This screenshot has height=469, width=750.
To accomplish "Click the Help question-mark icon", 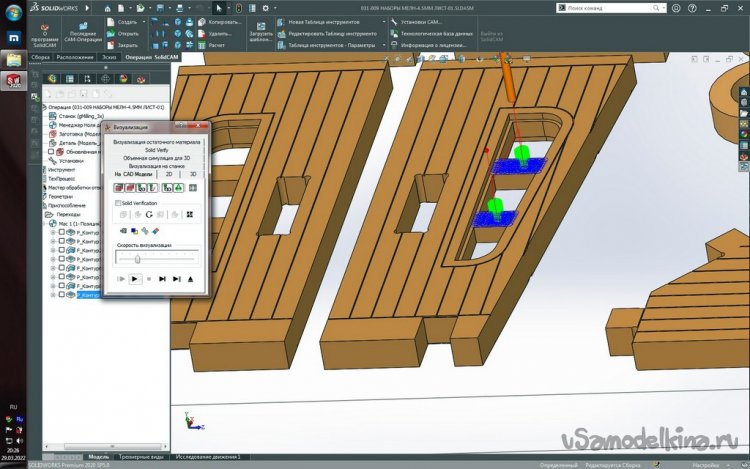I will 693,8.
